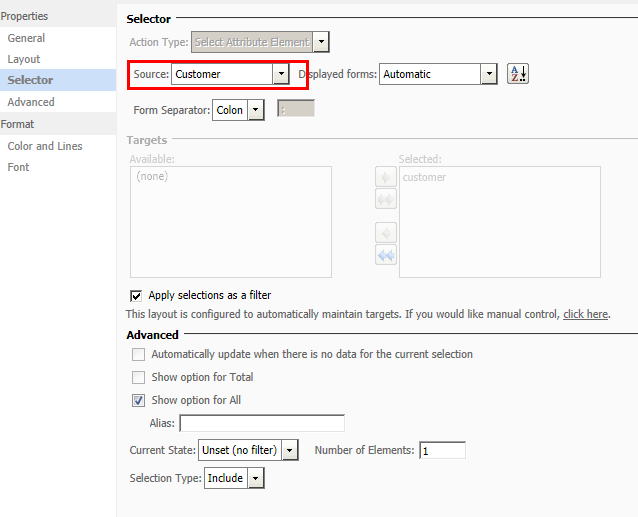Click the add-to-selected single arrow button
Image resolution: width=638 pixels, height=517 pixels.
386,177
